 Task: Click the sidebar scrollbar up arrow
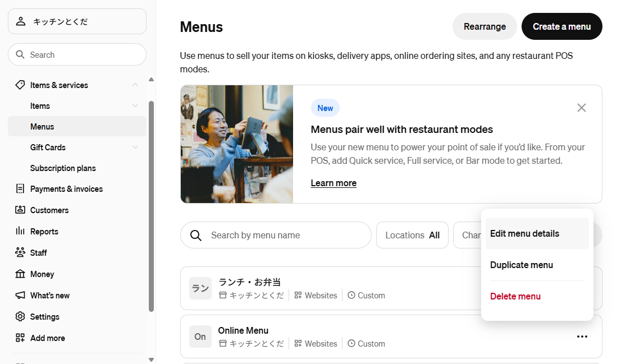[x=152, y=79]
